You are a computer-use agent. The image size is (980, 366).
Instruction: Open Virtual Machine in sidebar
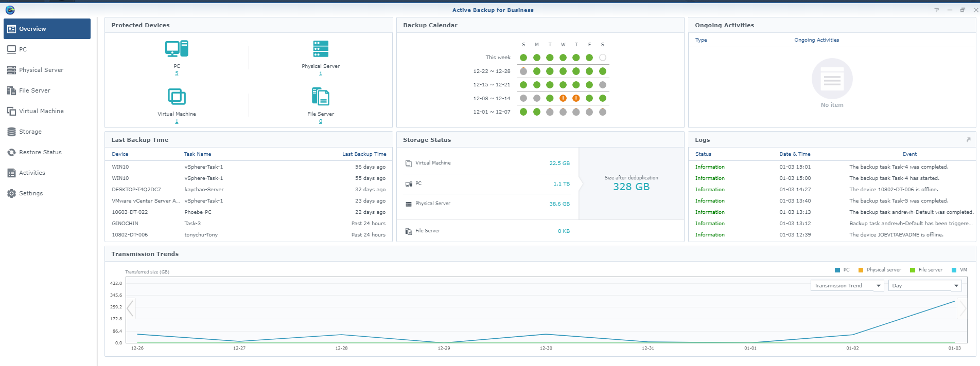tap(47, 111)
